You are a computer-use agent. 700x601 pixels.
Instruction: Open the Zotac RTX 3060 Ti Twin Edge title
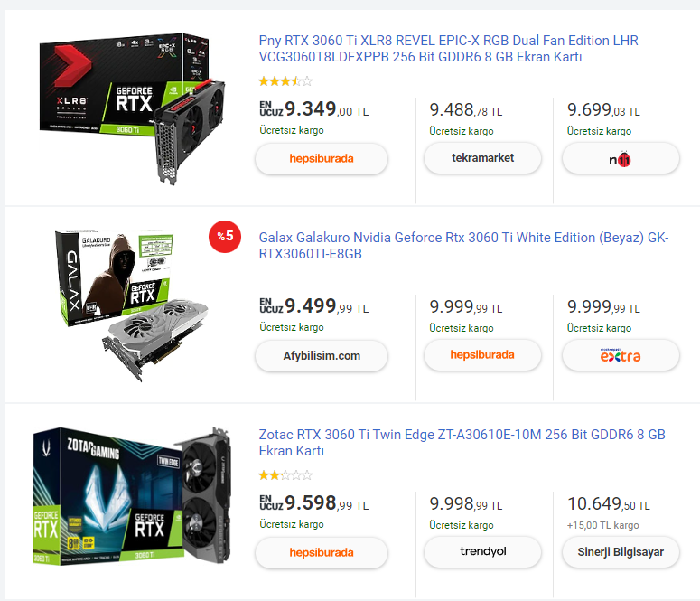pyautogui.click(x=462, y=442)
